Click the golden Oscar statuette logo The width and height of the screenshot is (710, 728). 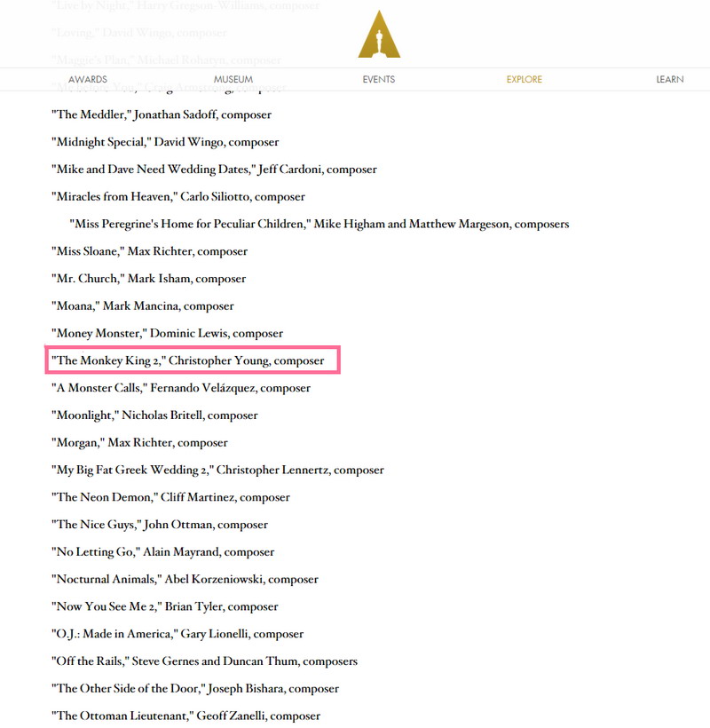379,36
